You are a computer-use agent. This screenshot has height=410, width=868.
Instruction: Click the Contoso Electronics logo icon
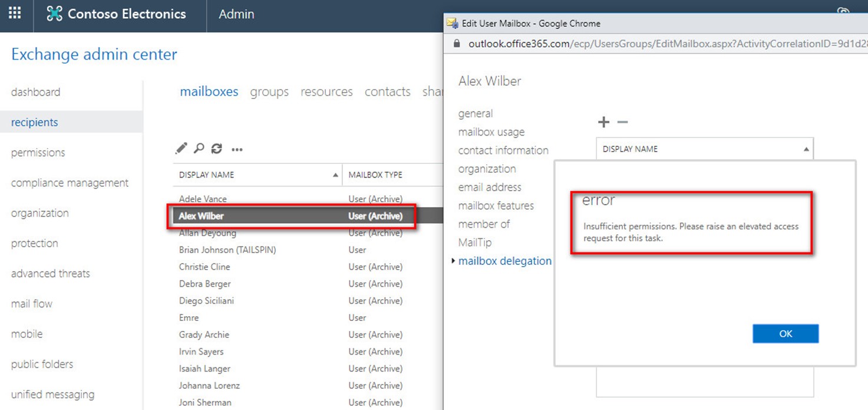[54, 14]
